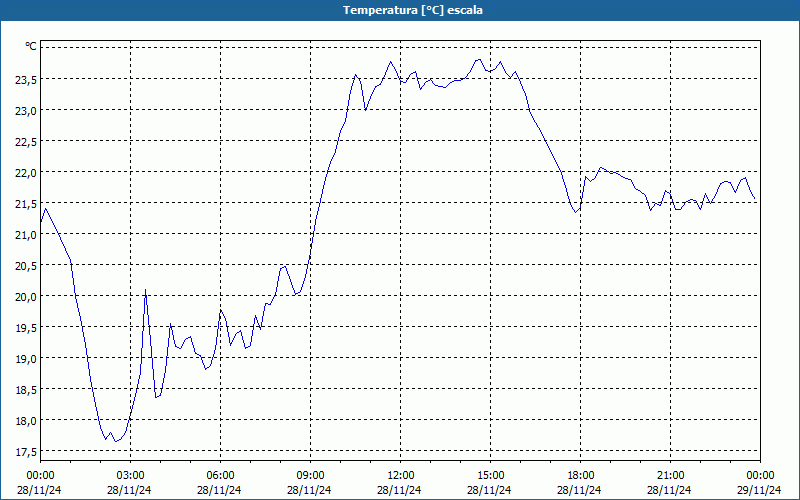Click the 23,5 y-axis label
The height and width of the screenshot is (500, 800).
click(26, 79)
